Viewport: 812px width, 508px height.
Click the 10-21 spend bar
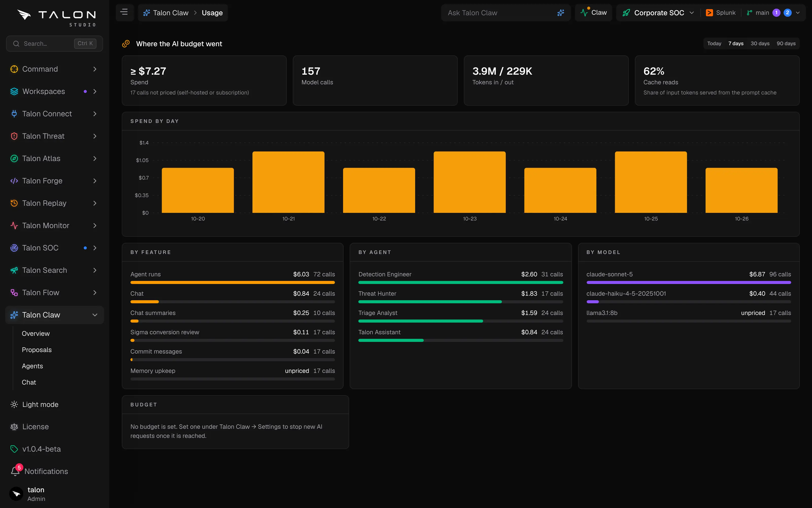pos(288,182)
